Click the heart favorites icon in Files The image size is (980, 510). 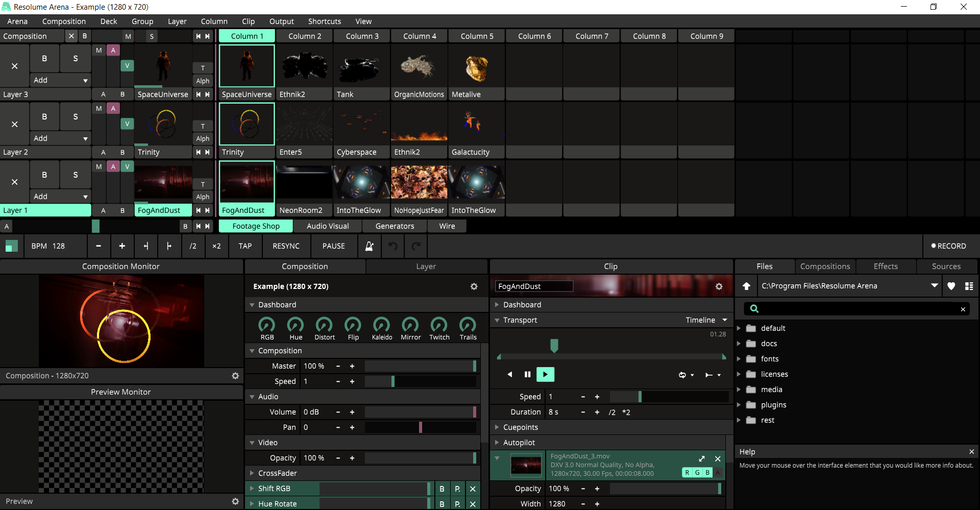click(951, 286)
